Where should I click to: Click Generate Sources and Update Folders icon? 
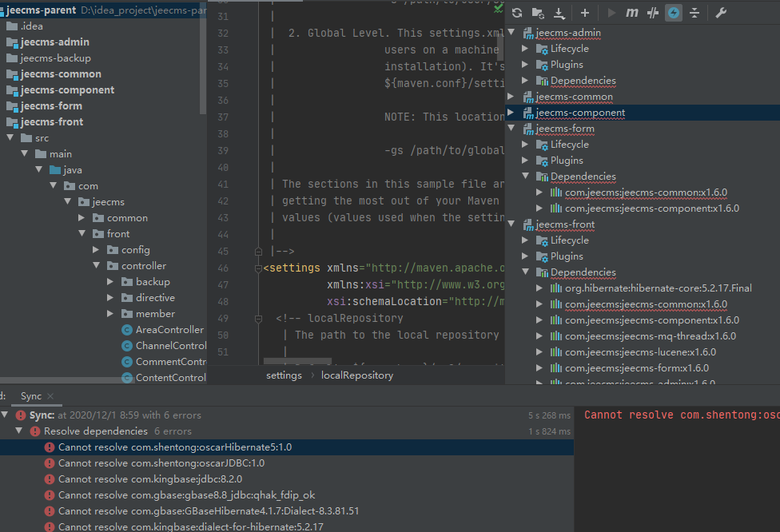coord(538,13)
